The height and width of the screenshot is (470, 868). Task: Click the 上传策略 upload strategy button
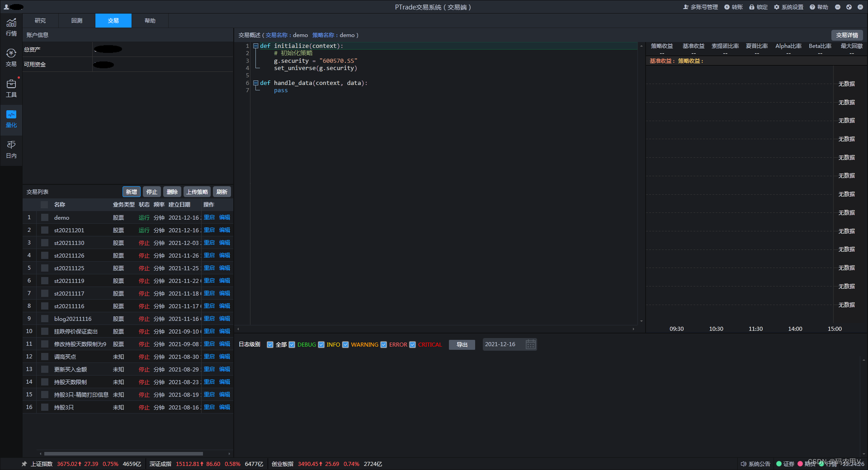[197, 192]
